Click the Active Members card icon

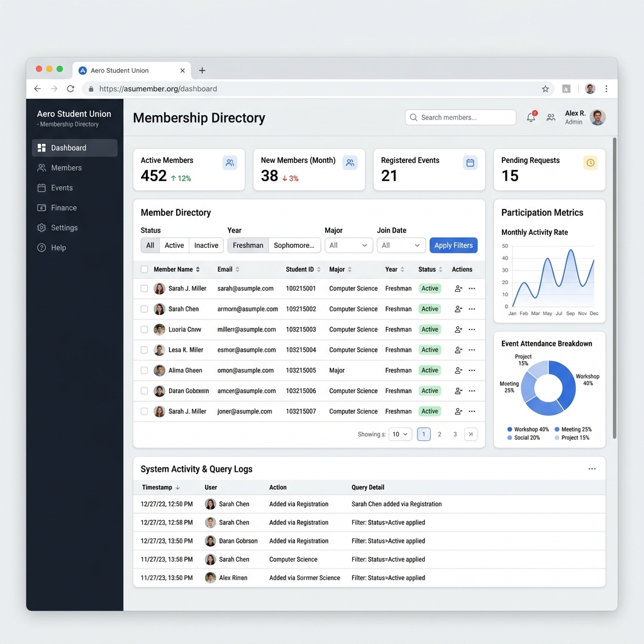pyautogui.click(x=230, y=163)
